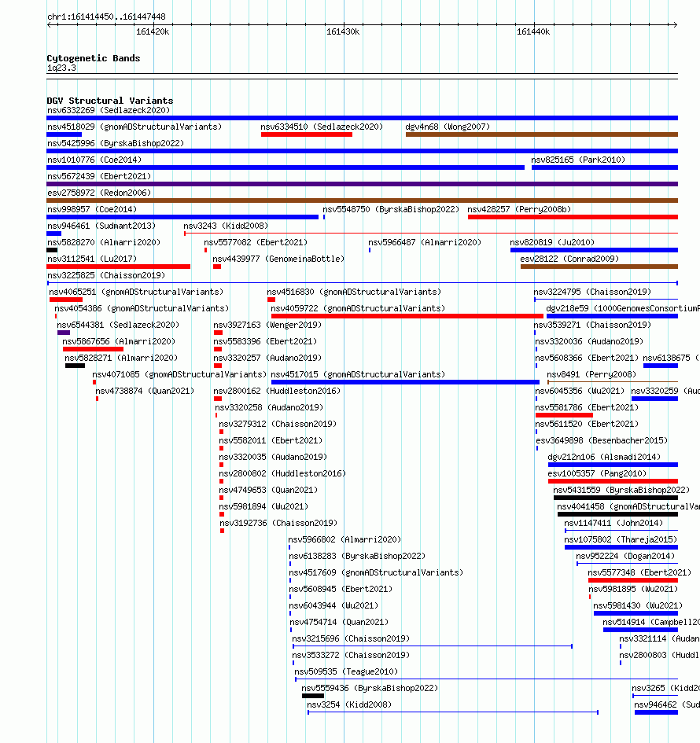Open nsv3192736 (Chaisson2019) label
The height and width of the screenshot is (743, 700).
point(278,524)
